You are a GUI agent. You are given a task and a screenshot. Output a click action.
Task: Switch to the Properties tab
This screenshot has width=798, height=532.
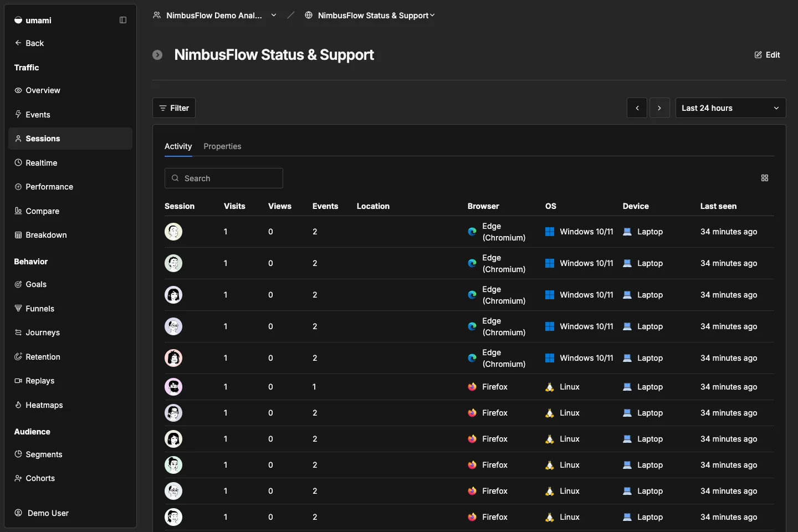[x=222, y=146]
